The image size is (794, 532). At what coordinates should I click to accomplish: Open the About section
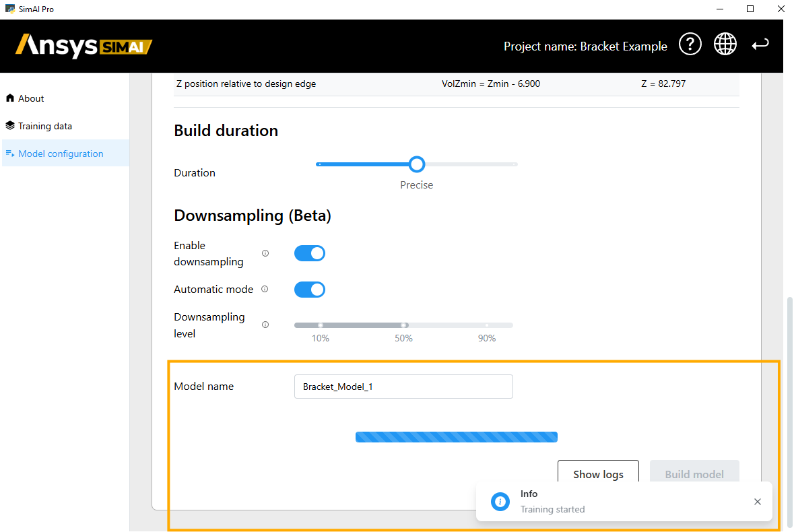31,98
